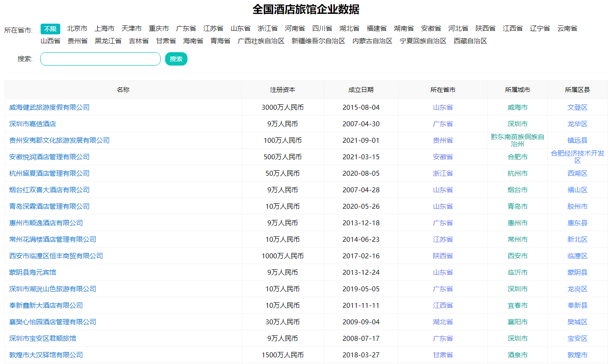
Task: Open district link 樊城区
Action: pos(578,322)
